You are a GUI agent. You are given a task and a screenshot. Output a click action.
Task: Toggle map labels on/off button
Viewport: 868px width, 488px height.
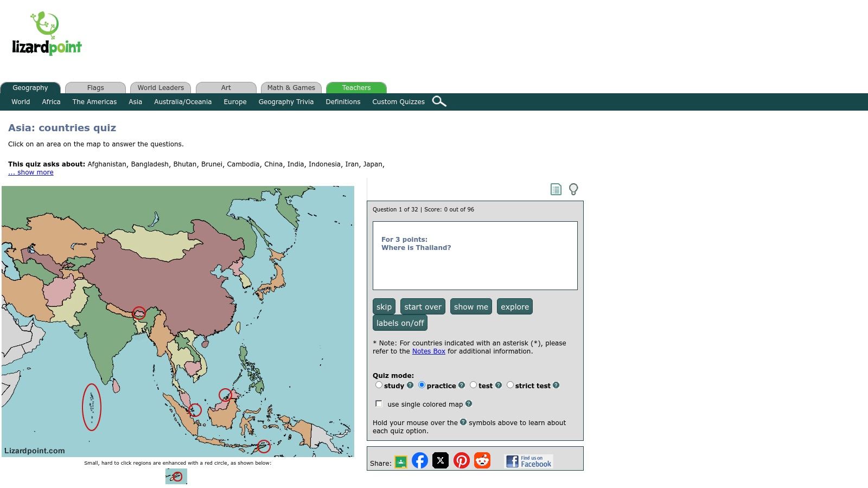point(400,323)
